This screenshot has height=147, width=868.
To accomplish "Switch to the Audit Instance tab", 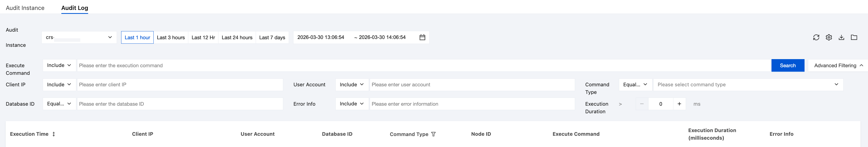I will pyautogui.click(x=25, y=8).
